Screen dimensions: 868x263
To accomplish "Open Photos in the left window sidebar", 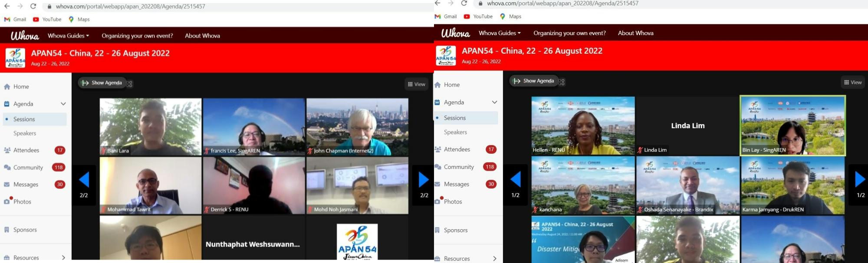I will (22, 201).
